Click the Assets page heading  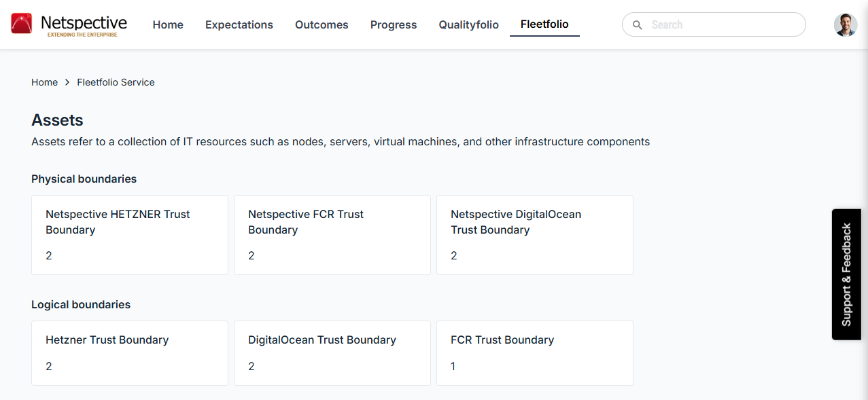(x=57, y=120)
